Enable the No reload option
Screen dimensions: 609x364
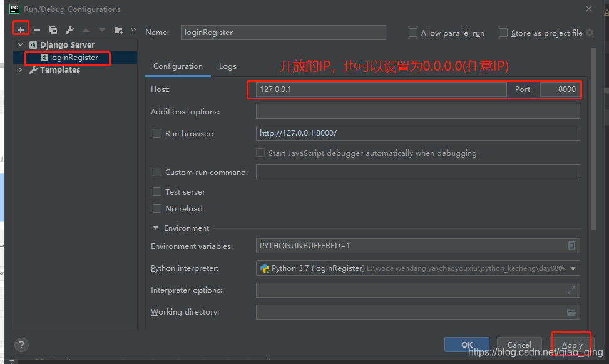point(157,208)
